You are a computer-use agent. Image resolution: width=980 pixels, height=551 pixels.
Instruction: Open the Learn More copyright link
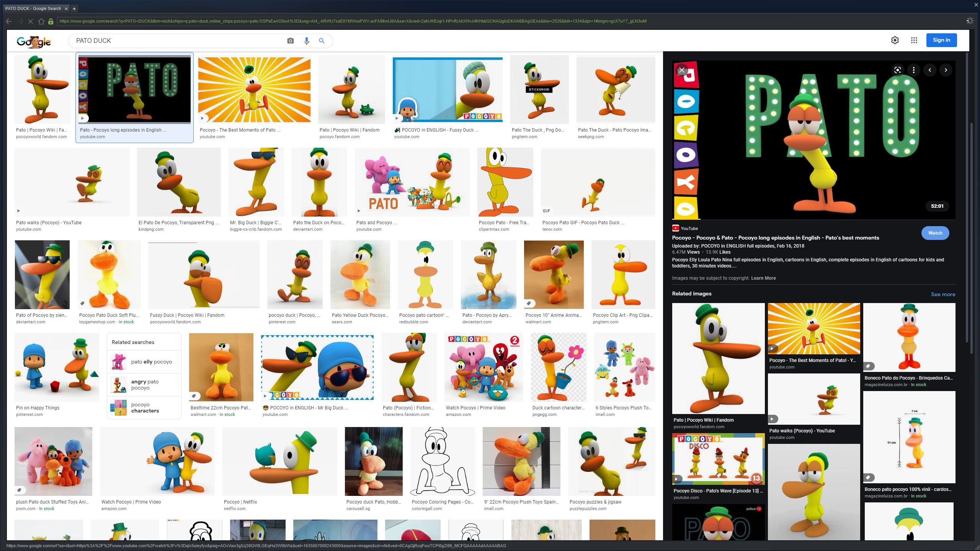(763, 278)
